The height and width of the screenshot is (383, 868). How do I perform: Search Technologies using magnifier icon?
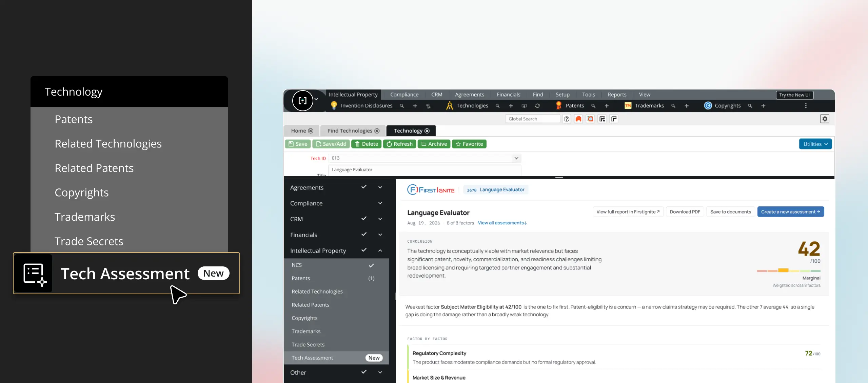[x=498, y=106]
